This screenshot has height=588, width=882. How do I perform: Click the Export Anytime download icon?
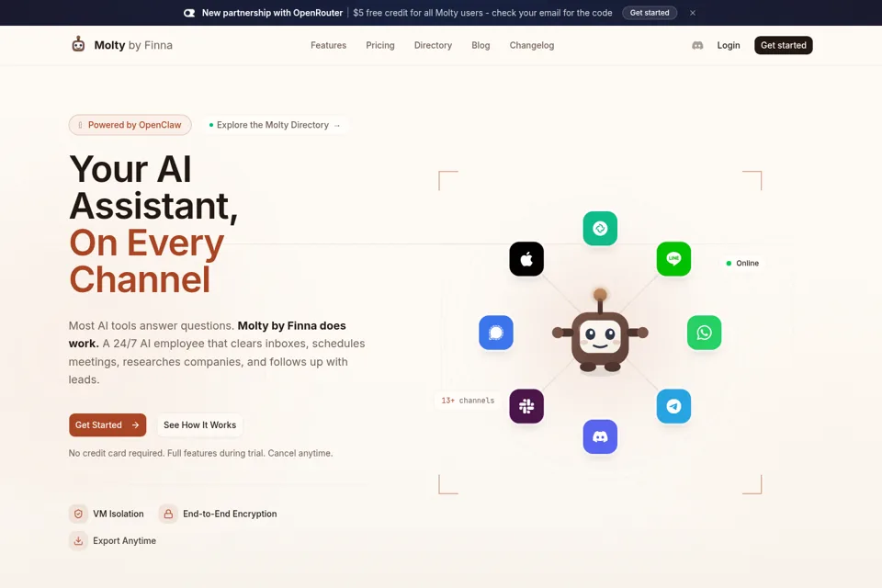[78, 541]
